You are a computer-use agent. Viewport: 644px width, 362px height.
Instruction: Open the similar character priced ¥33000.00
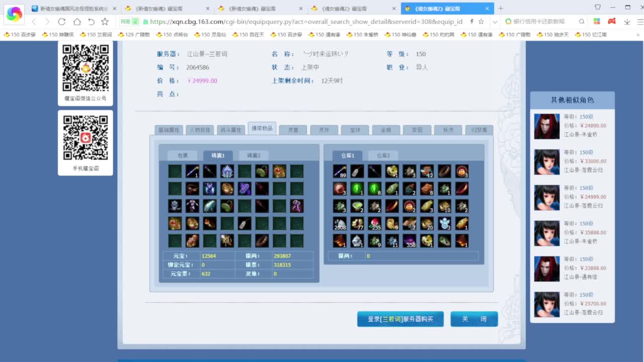(572, 161)
